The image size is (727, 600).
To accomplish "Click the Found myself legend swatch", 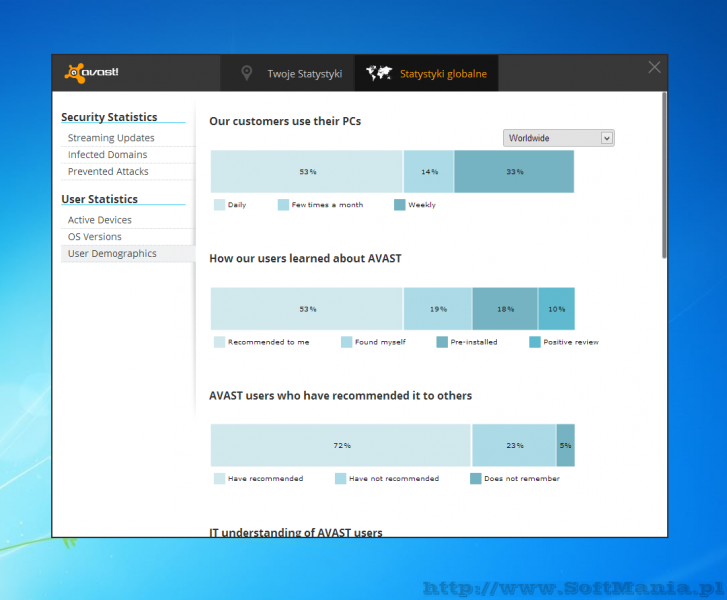I will tap(346, 342).
